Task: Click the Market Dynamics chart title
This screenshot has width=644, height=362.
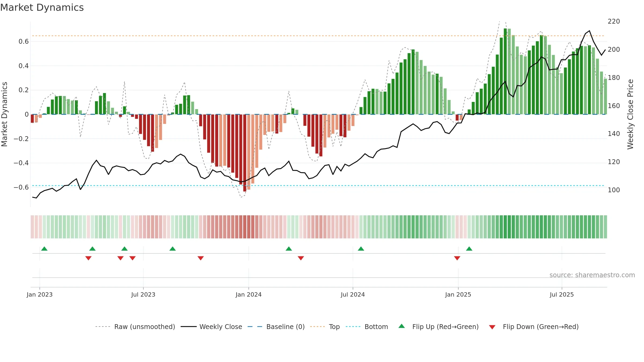Action: click(x=42, y=8)
